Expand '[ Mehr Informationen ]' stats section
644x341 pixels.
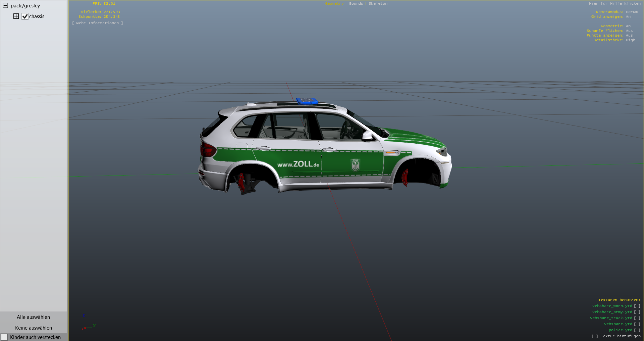pos(97,23)
